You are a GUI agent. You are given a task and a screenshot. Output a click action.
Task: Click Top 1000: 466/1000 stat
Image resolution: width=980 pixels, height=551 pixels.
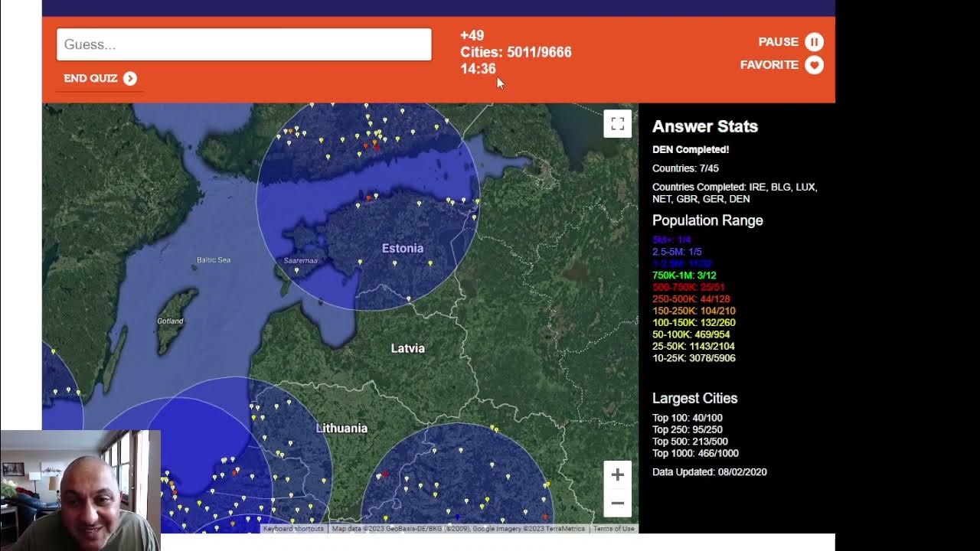click(696, 454)
